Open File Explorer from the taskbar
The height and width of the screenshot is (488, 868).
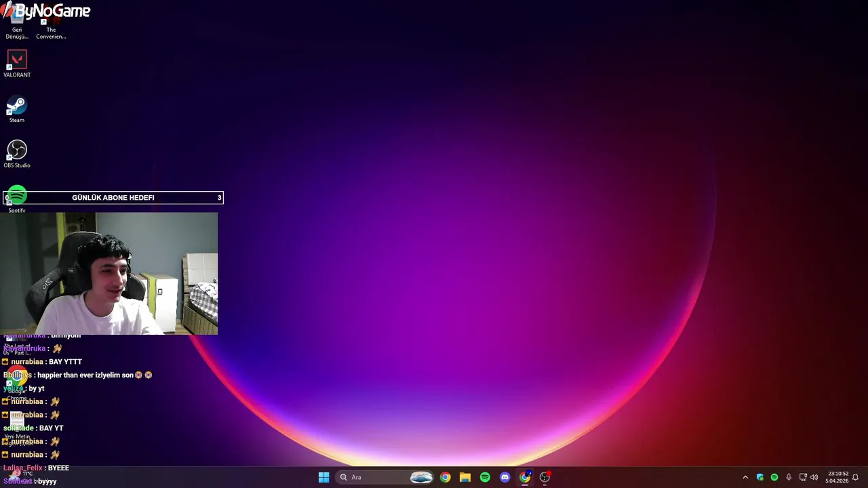(x=465, y=477)
